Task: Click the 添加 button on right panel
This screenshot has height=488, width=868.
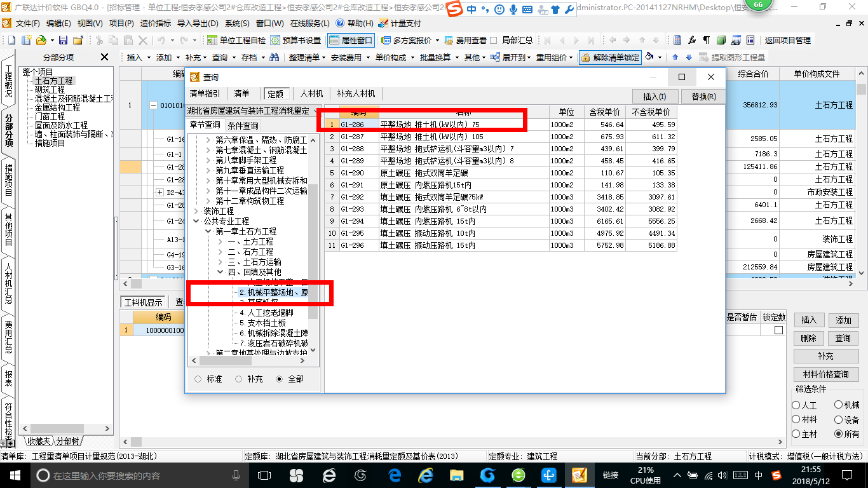Action: (843, 320)
